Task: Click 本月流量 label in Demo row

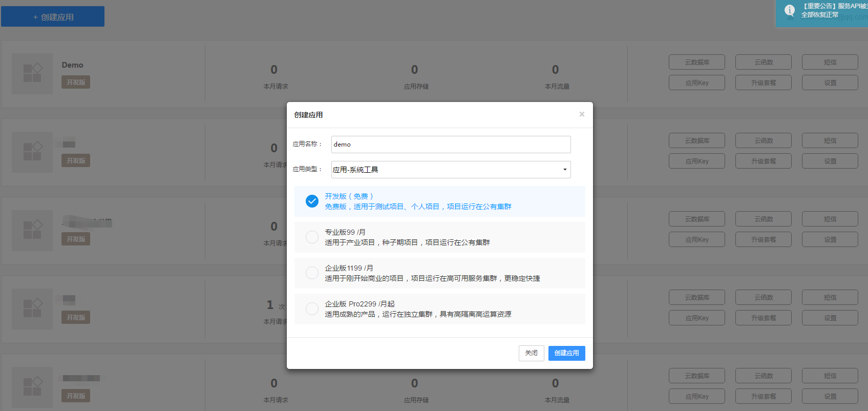Action: pos(557,87)
